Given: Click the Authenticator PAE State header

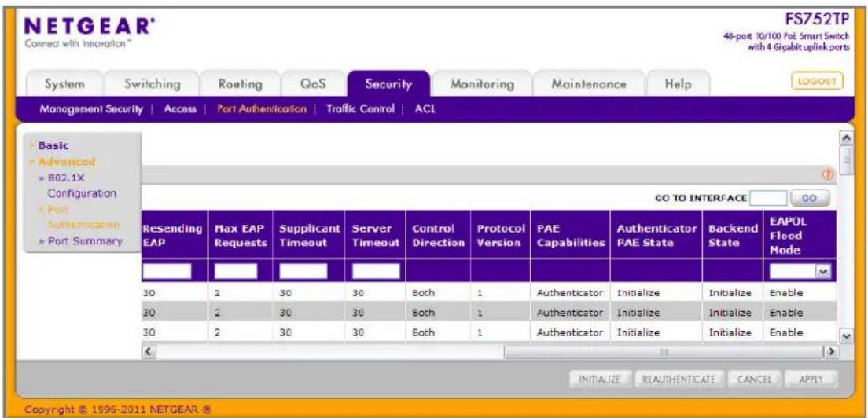Looking at the screenshot, I should tap(656, 235).
